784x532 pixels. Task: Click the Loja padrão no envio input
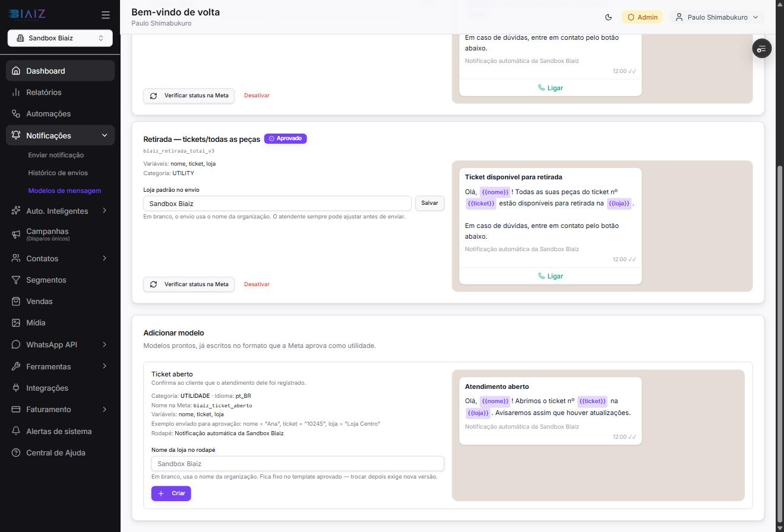(277, 204)
